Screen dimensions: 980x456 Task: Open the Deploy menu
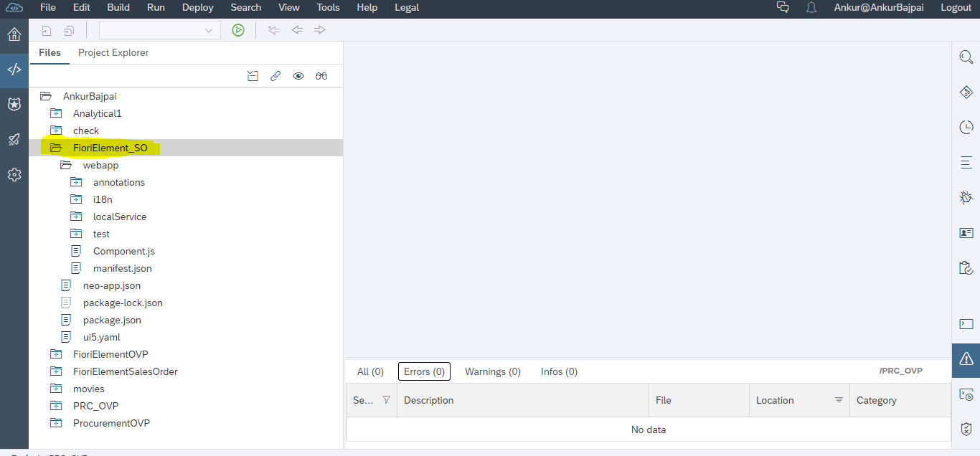198,7
